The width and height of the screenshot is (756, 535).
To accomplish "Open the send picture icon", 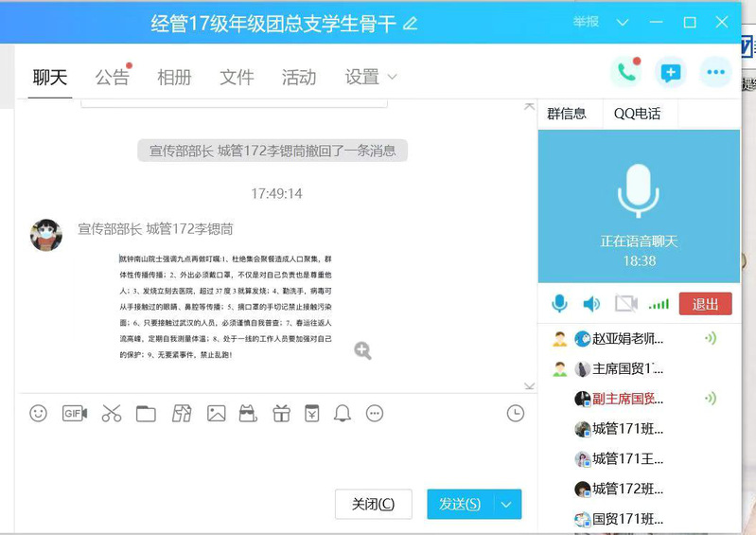I will click(x=217, y=413).
